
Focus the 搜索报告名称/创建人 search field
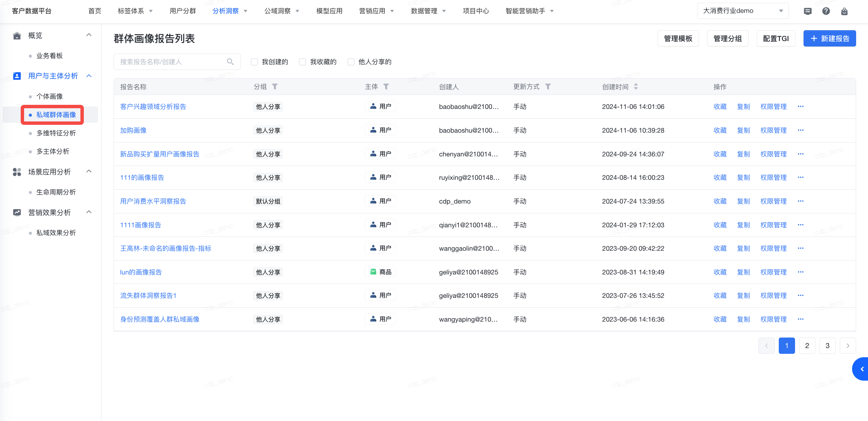point(177,62)
